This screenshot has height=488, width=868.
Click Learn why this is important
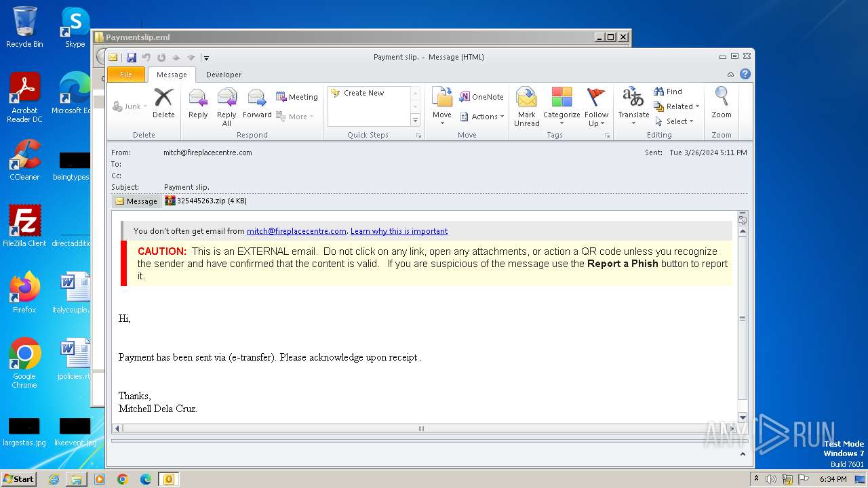399,231
